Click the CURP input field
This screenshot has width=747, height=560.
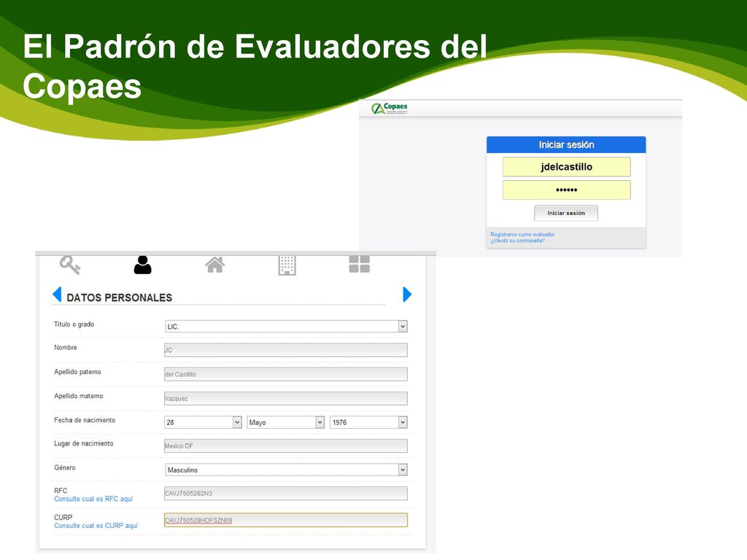pyautogui.click(x=286, y=520)
